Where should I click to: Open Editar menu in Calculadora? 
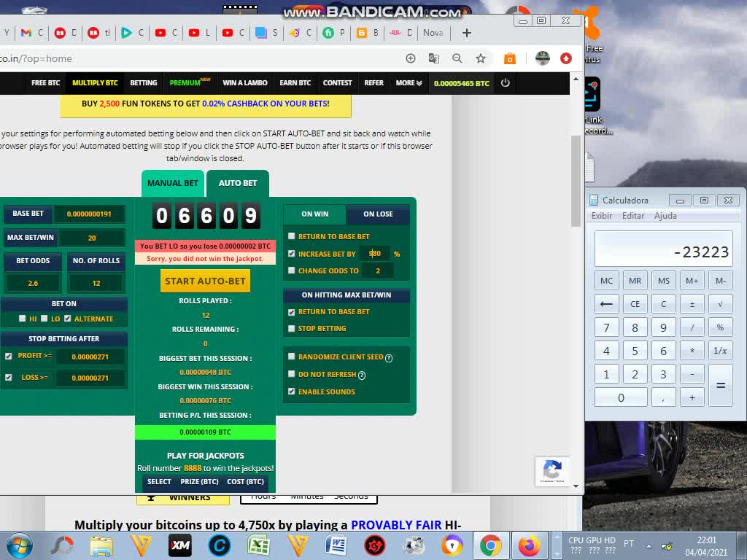tap(633, 216)
